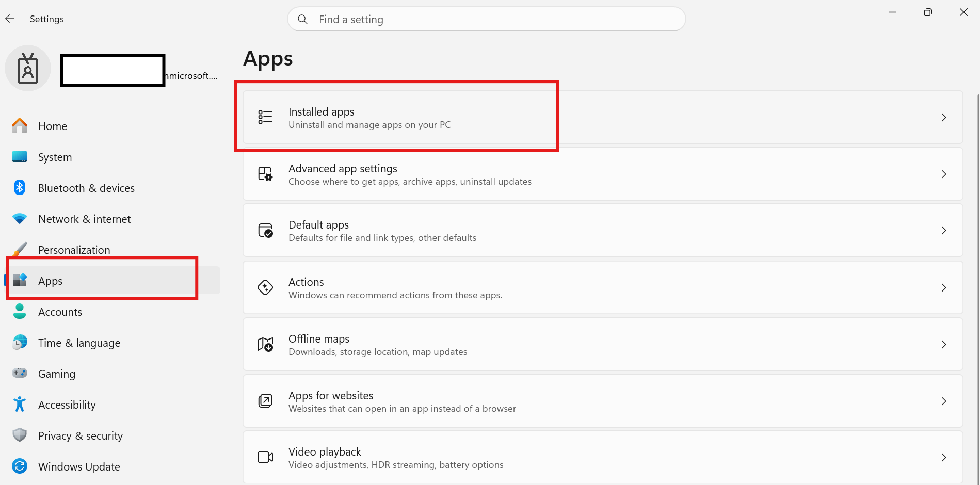Click the Windows Update sync icon
This screenshot has height=485, width=980.
pyautogui.click(x=20, y=466)
